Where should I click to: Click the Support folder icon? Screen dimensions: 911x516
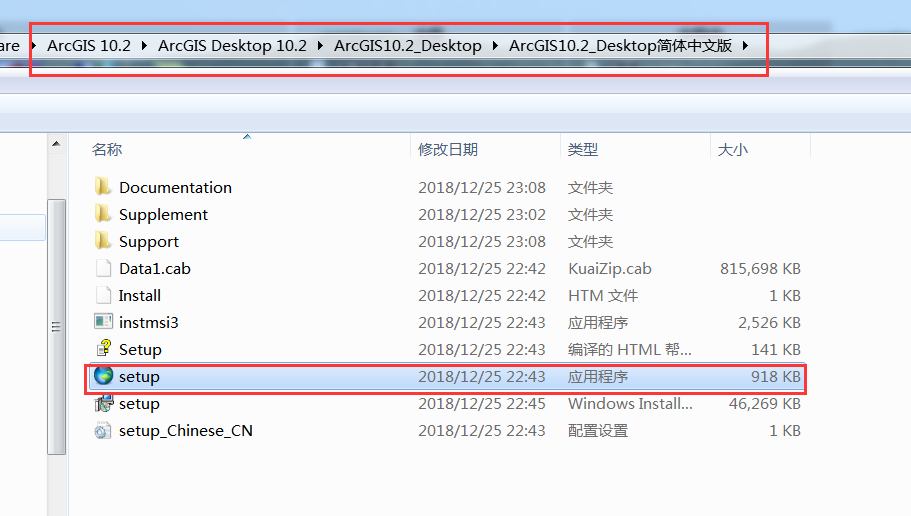(x=103, y=241)
